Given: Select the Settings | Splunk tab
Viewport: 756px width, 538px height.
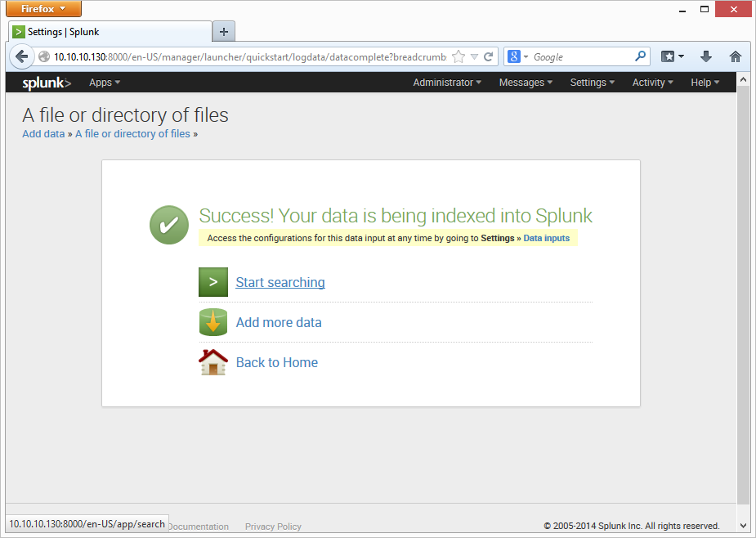Looking at the screenshot, I should 110,32.
